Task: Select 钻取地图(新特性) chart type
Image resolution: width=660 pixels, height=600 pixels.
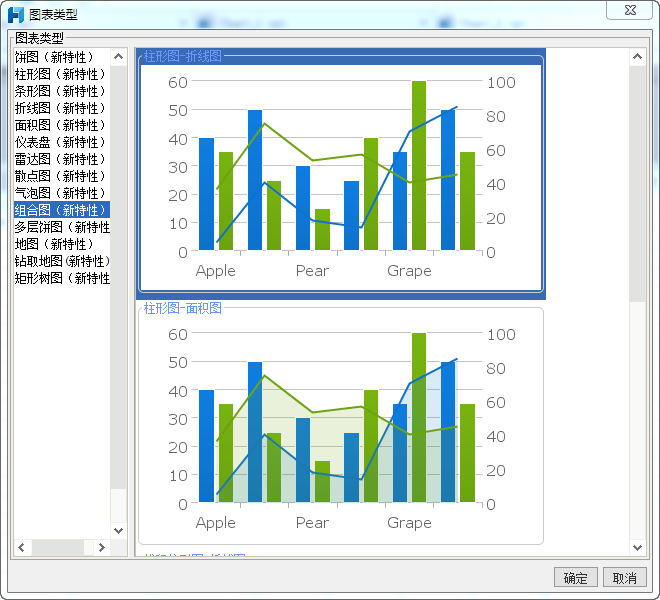Action: [62, 261]
